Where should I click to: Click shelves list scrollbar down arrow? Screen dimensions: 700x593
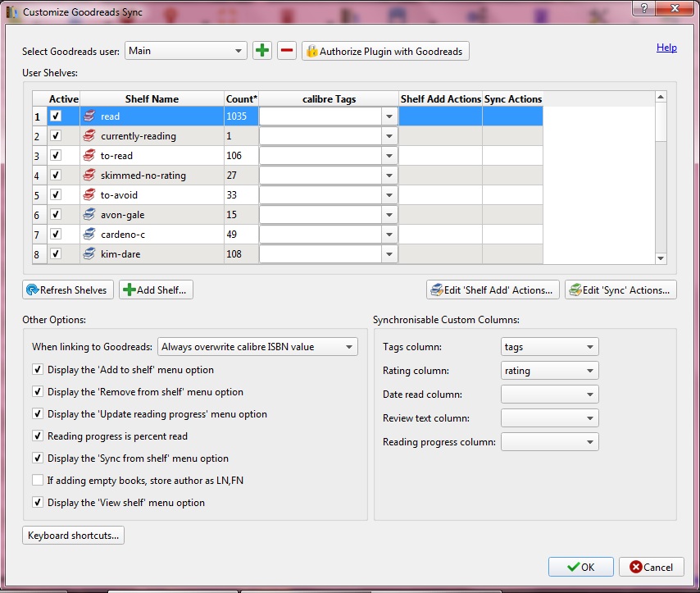pyautogui.click(x=661, y=258)
